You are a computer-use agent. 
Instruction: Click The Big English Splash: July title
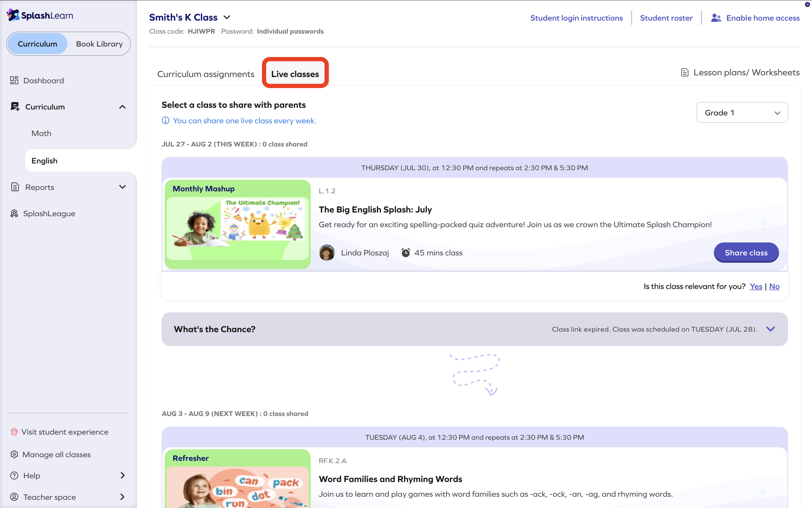pyautogui.click(x=375, y=209)
